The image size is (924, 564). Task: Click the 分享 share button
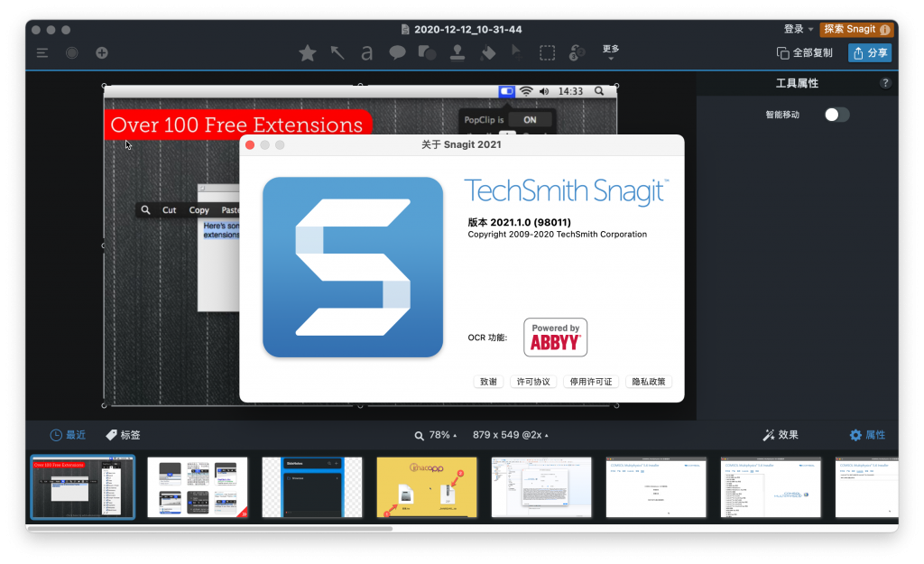click(870, 53)
